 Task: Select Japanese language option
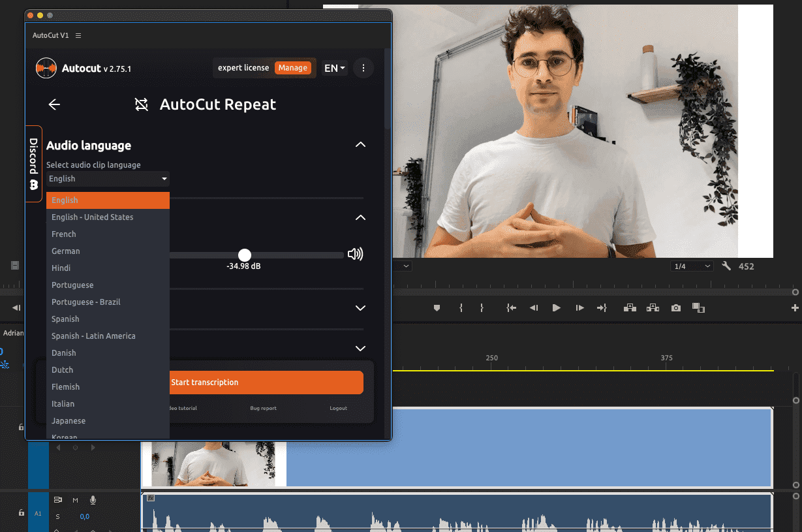pyautogui.click(x=108, y=421)
